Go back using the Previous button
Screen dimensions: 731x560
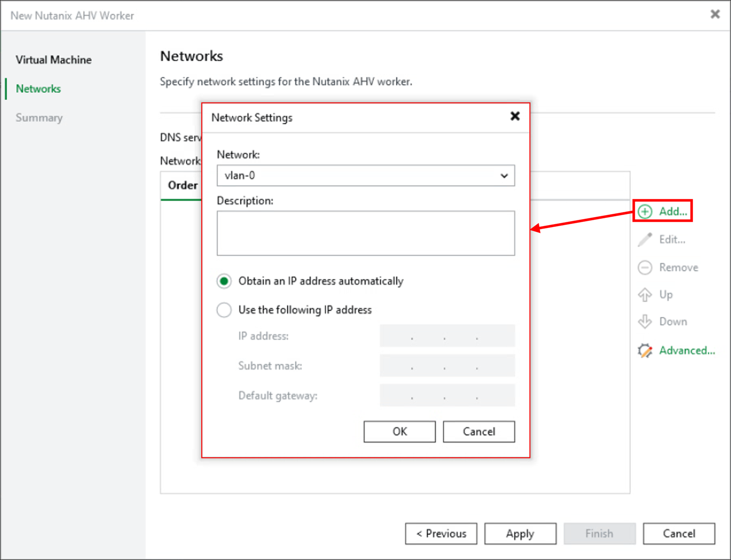[441, 533]
